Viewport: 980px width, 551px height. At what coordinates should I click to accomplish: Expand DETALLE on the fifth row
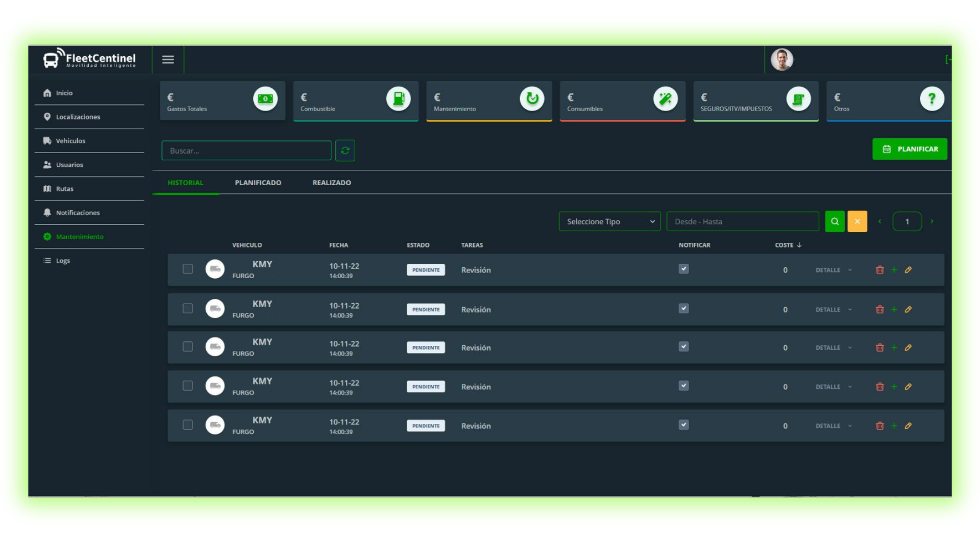pos(834,426)
